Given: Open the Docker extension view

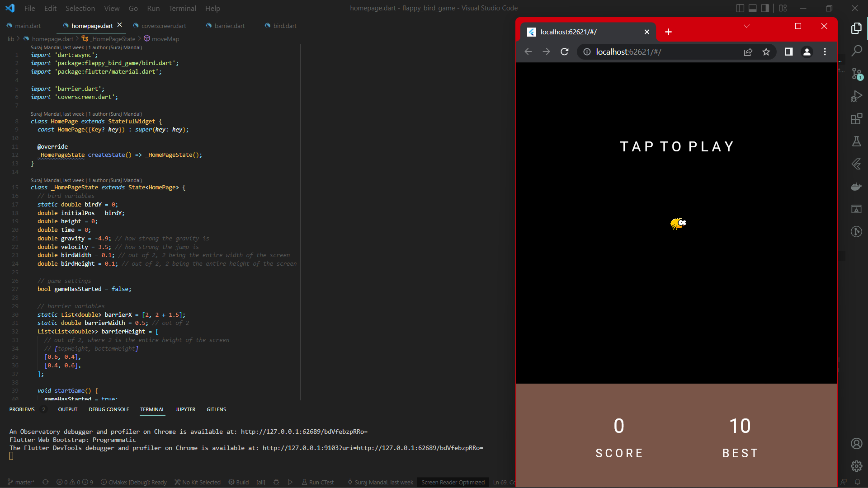Looking at the screenshot, I should coord(857,186).
